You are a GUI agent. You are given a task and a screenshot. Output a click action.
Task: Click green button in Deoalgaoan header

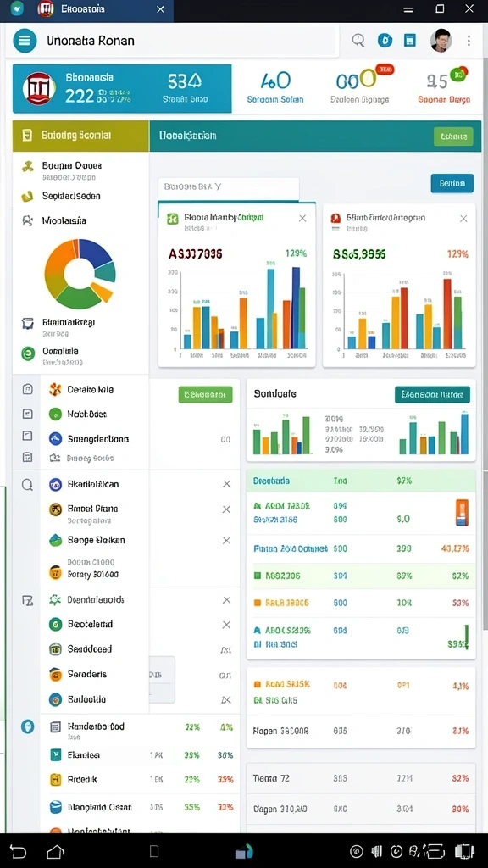454,136
